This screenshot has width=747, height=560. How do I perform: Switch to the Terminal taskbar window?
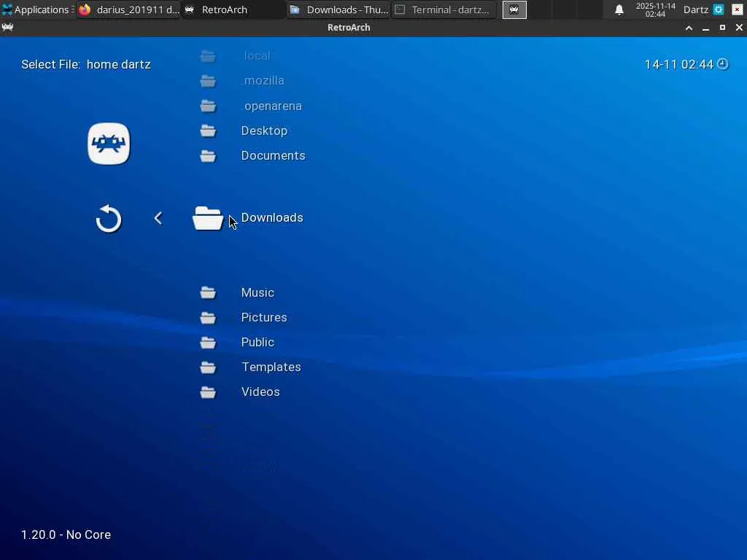click(444, 9)
